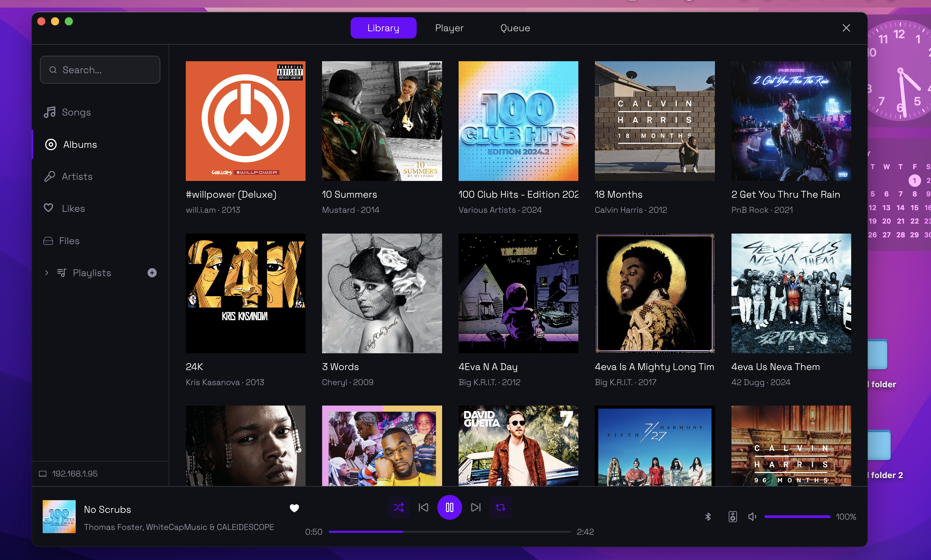
Task: Click the '10 Summers' album title
Action: tap(350, 194)
